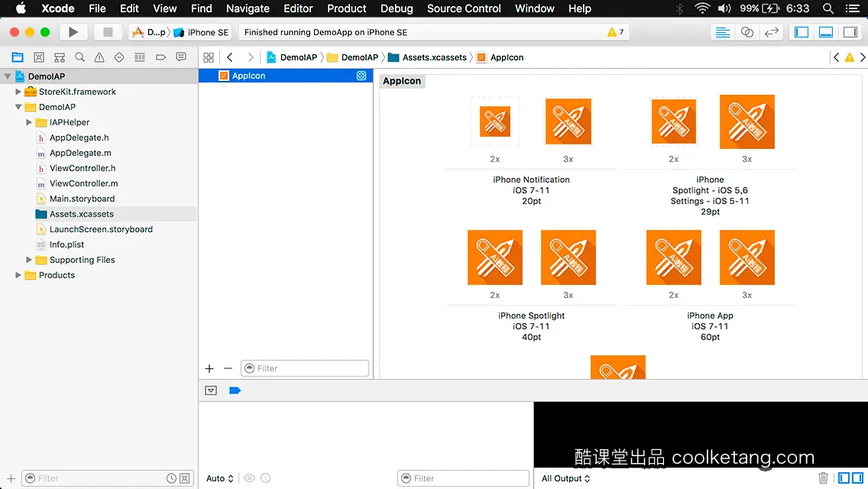Image resolution: width=868 pixels, height=489 pixels.
Task: Run the app with the Play button
Action: pyautogui.click(x=73, y=32)
